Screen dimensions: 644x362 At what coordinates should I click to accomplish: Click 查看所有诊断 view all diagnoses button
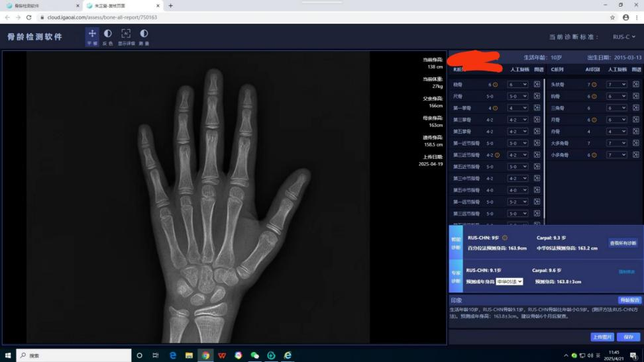pyautogui.click(x=623, y=243)
